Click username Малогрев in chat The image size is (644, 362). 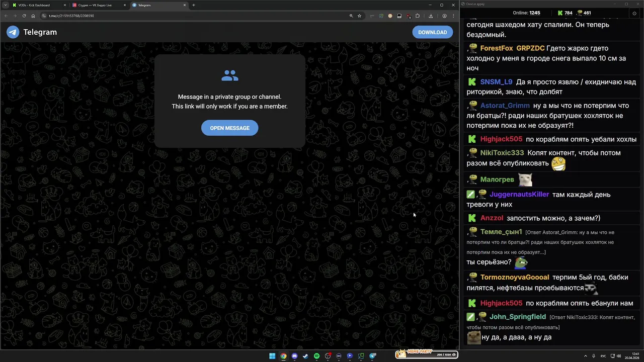[x=497, y=179]
